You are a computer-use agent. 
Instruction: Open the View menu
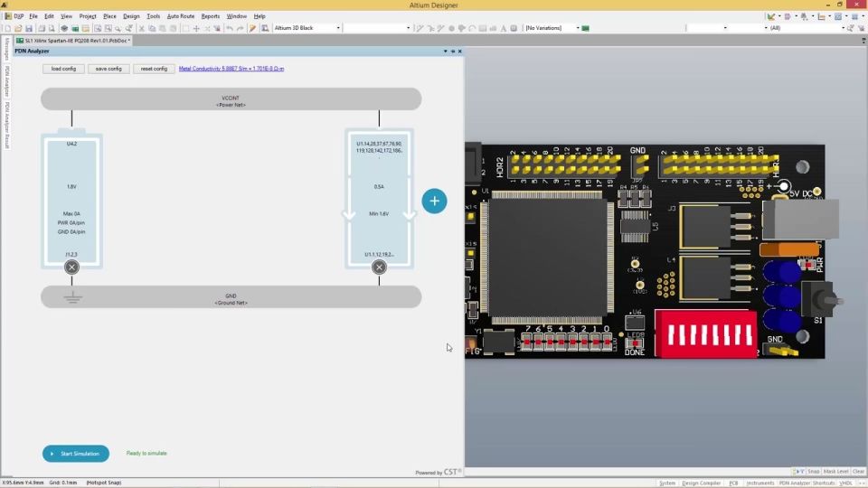click(66, 16)
